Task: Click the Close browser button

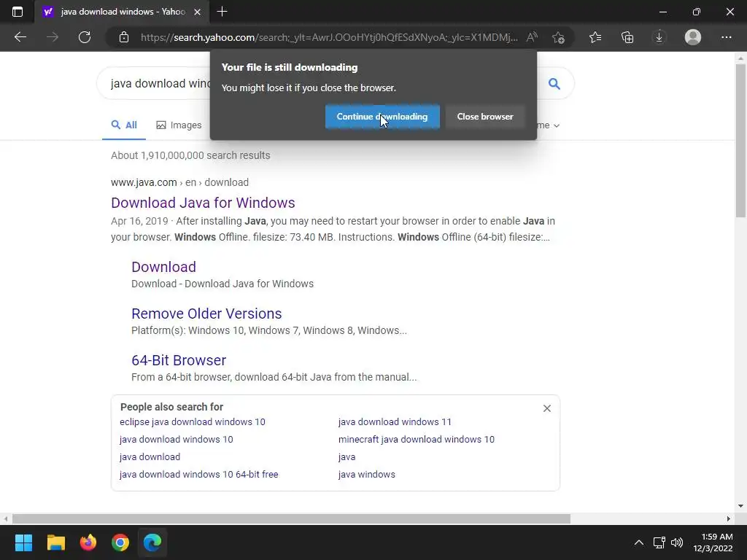Action: point(485,117)
